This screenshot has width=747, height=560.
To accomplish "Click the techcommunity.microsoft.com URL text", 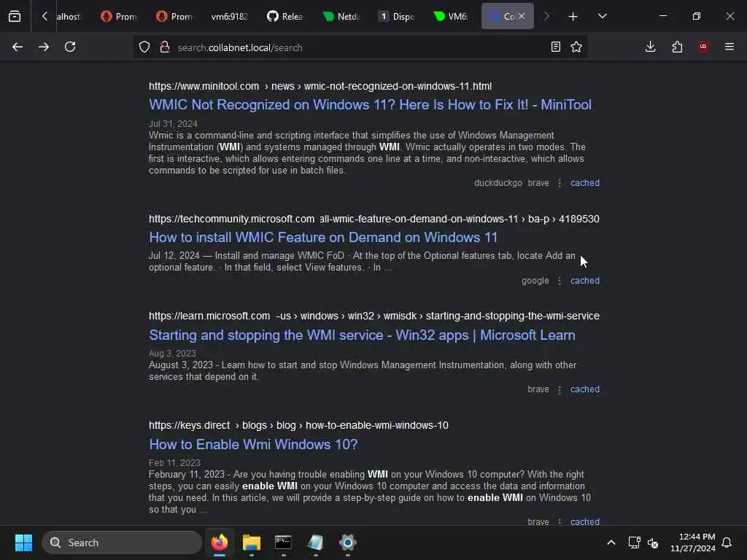I will (x=231, y=219).
